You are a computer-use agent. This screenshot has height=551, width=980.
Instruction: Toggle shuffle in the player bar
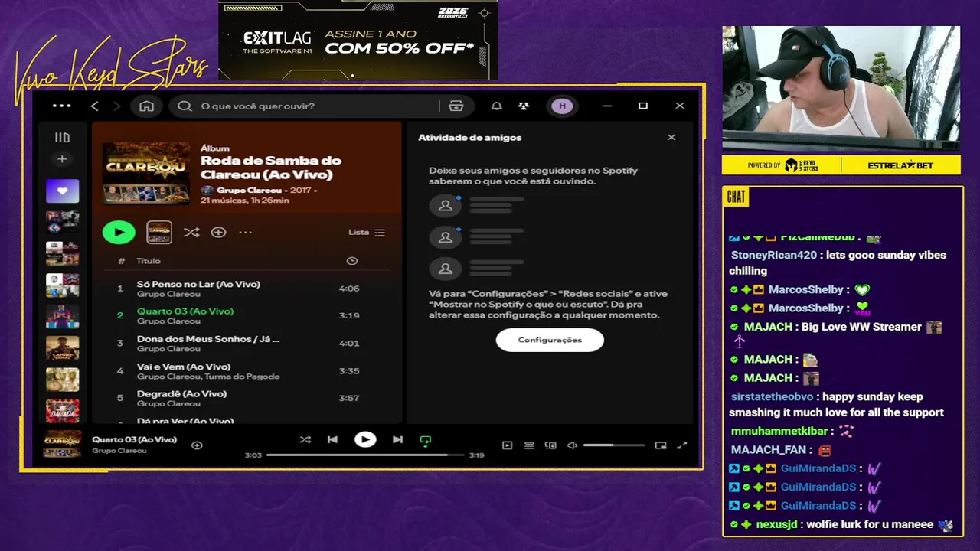coord(305,439)
